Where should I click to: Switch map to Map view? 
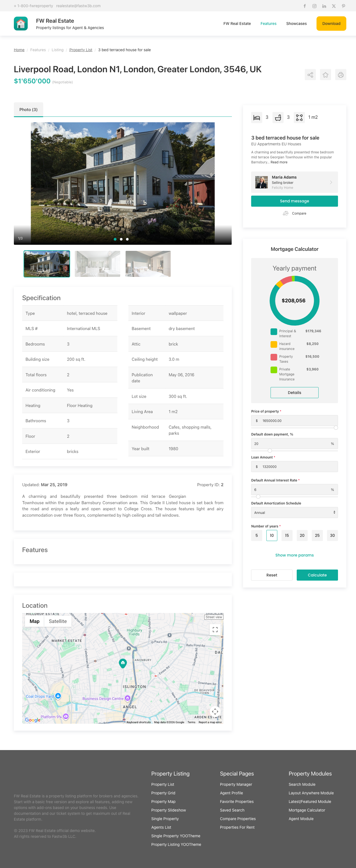click(34, 621)
